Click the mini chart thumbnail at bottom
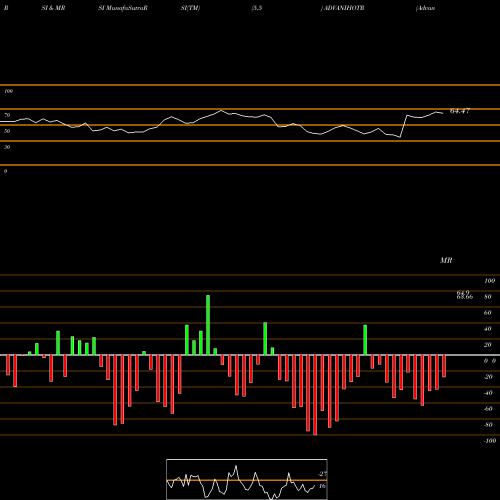The width and height of the screenshot is (500, 500). [x=247, y=479]
